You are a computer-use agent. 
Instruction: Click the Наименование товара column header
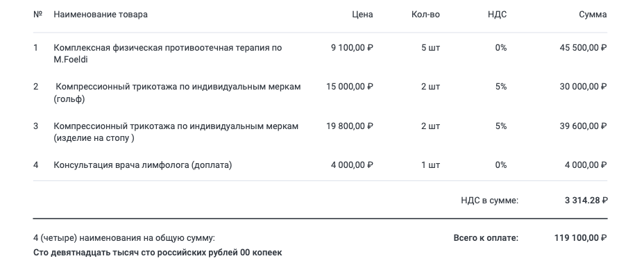point(101,15)
